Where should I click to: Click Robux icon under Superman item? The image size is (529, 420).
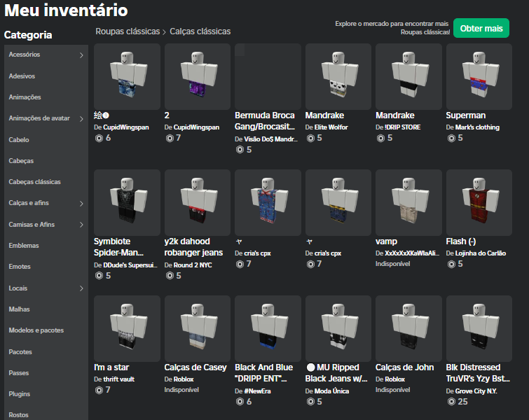451,138
